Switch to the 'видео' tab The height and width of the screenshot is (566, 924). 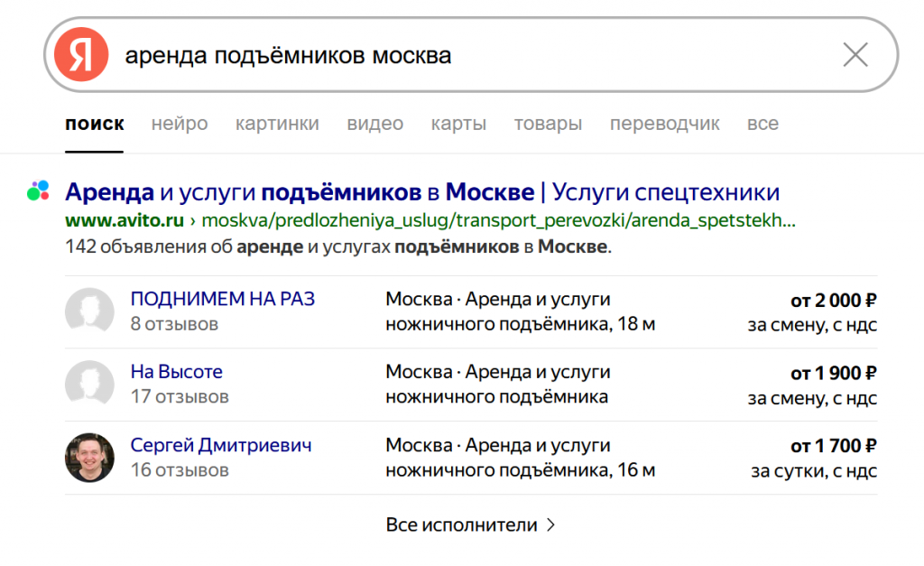pos(374,124)
